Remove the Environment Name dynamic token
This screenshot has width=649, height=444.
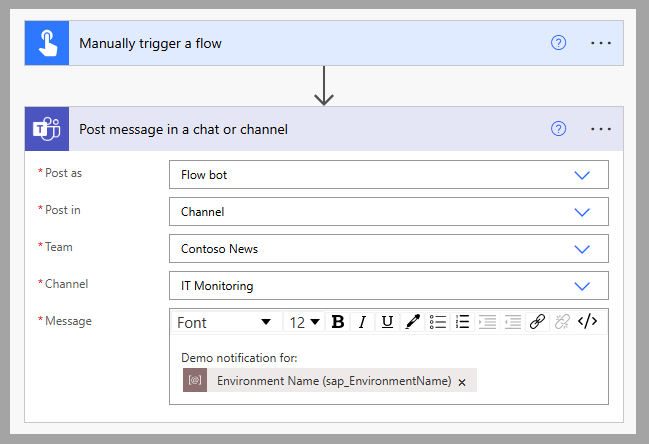click(462, 381)
